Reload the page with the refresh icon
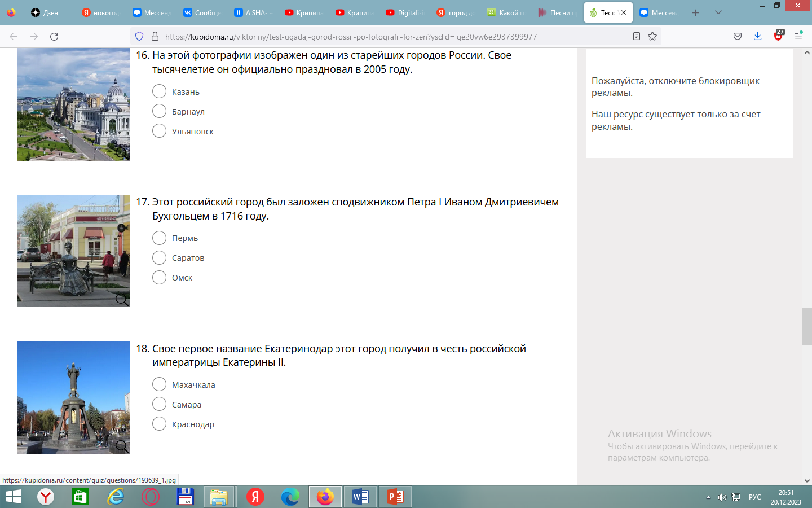This screenshot has width=812, height=508. tap(54, 37)
